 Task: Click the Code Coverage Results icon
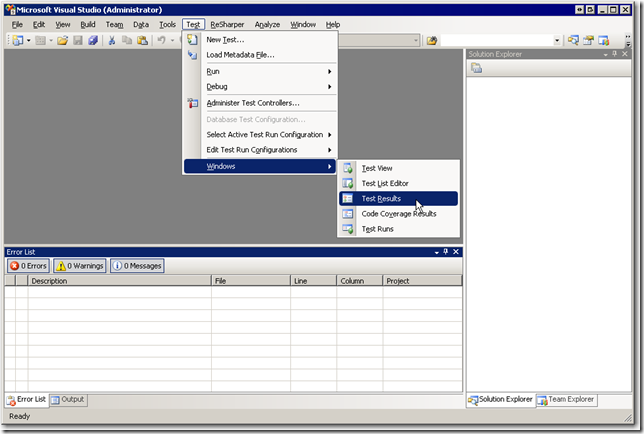click(x=348, y=214)
